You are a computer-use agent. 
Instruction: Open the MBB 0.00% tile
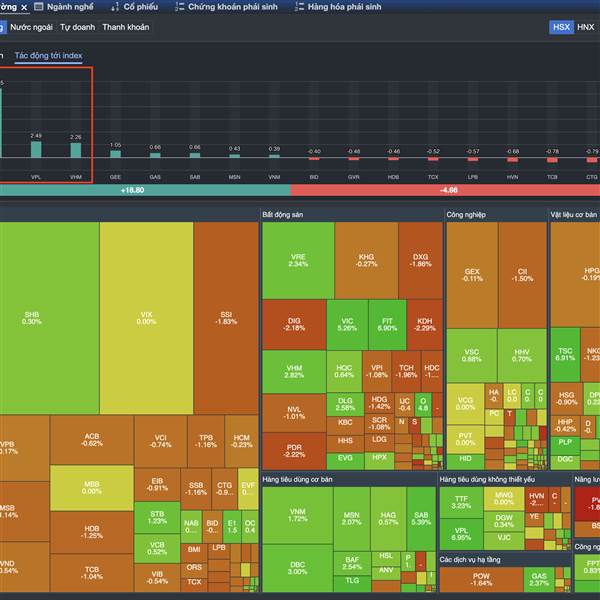coord(92,488)
